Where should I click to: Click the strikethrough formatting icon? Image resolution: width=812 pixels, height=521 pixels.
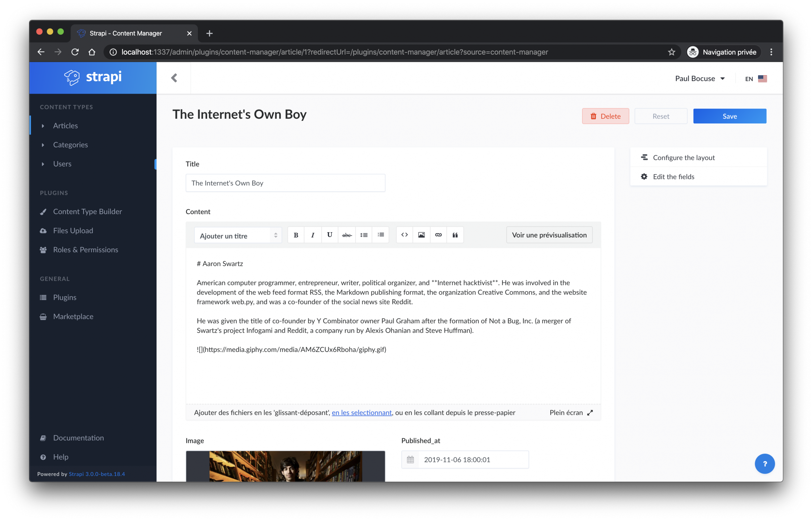click(x=346, y=235)
